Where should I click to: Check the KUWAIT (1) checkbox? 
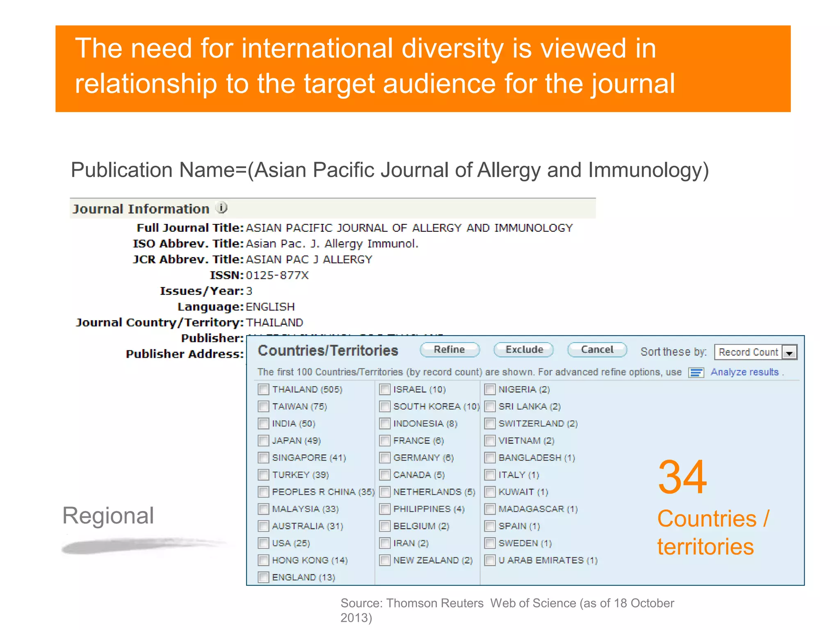(490, 492)
